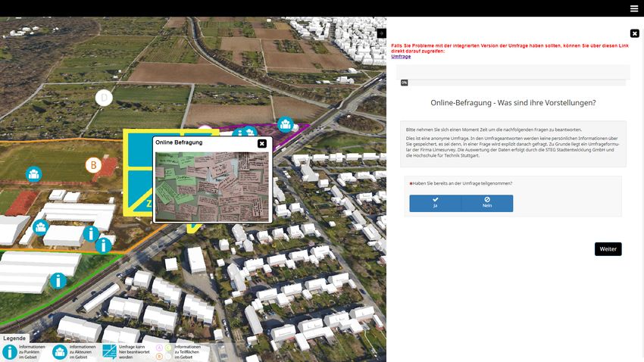The height and width of the screenshot is (362, 644).
Task: Click the info icon on the large hall roof
Action: click(x=58, y=281)
